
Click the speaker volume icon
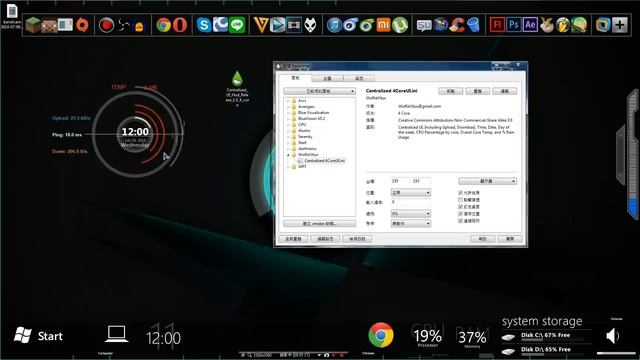[612, 336]
